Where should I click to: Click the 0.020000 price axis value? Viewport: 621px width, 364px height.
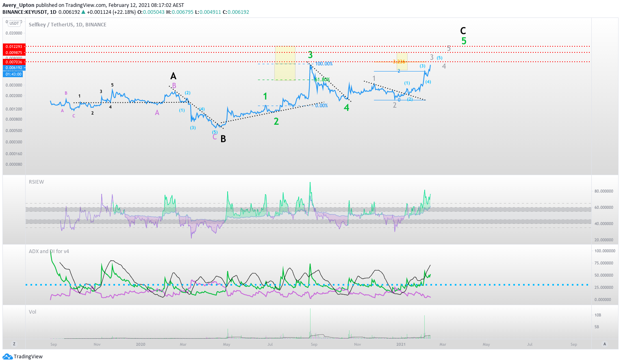click(14, 33)
